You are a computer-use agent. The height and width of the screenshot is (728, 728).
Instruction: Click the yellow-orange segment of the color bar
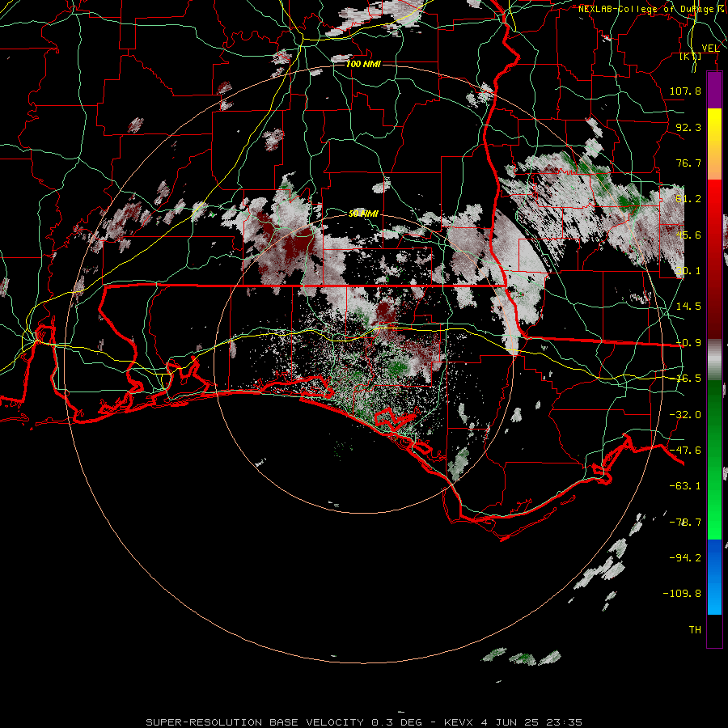[x=714, y=144]
